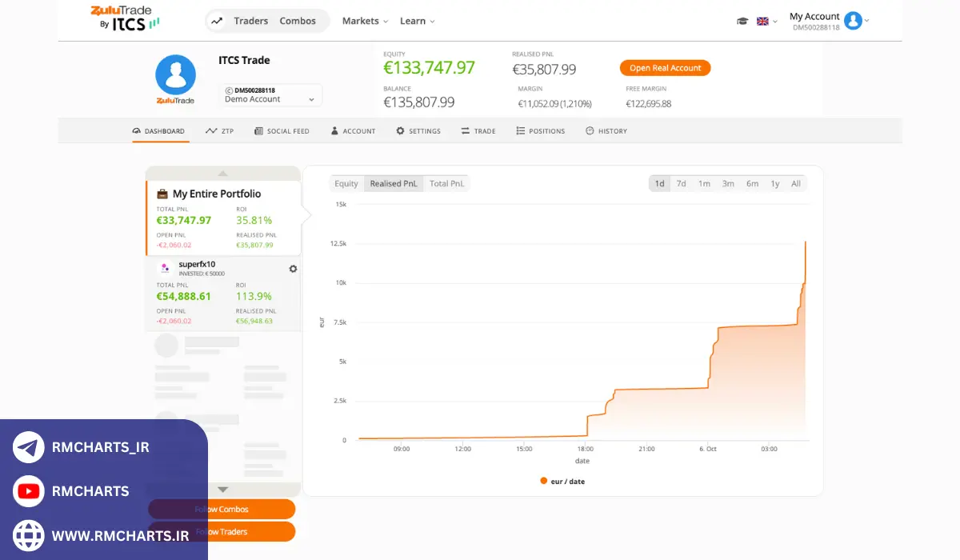Viewport: 960px width, 560px height.
Task: Click the Settings gear icon
Action: point(401,130)
